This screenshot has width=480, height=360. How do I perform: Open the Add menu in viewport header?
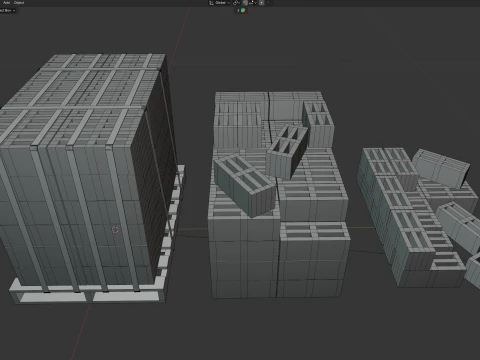7,2
